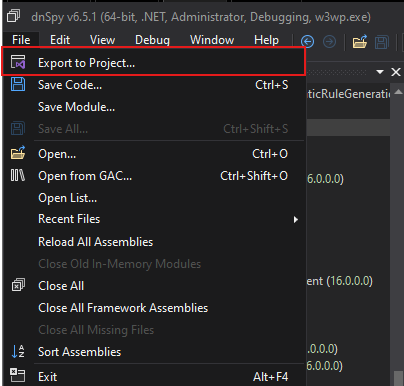Click the Close All windows icon
The height and width of the screenshot is (386, 404).
point(18,285)
